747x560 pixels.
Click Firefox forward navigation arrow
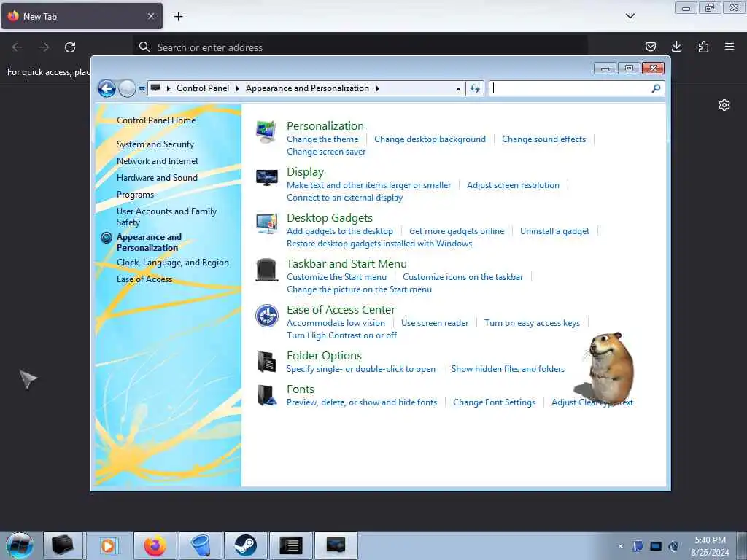pos(44,47)
